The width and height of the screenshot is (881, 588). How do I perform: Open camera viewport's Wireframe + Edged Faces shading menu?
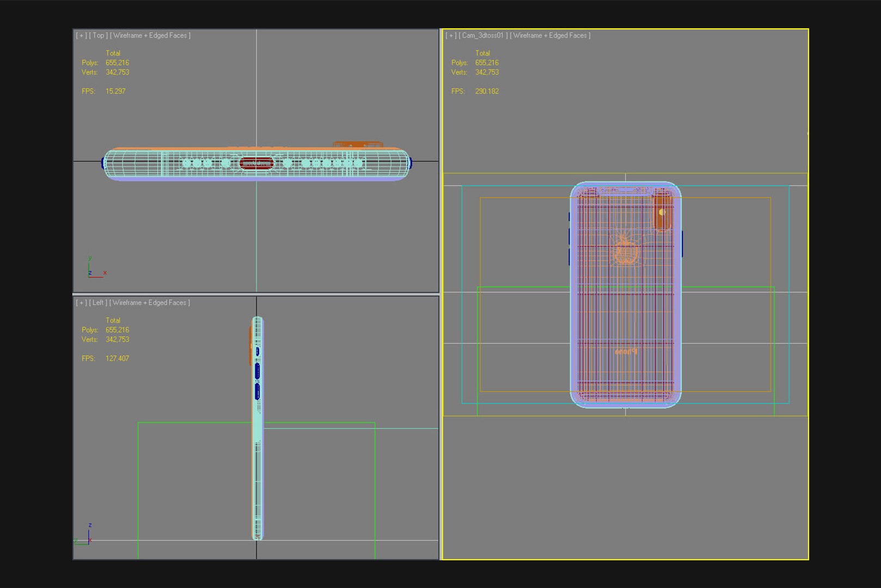[550, 35]
